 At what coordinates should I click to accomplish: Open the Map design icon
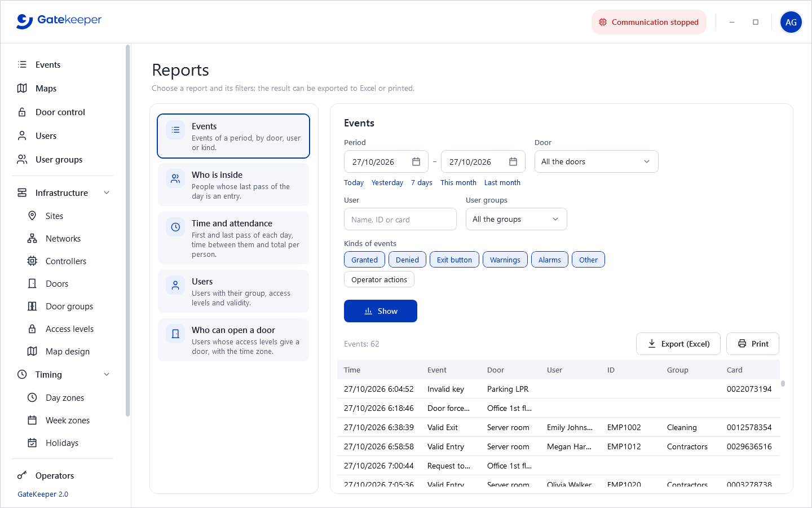[32, 351]
